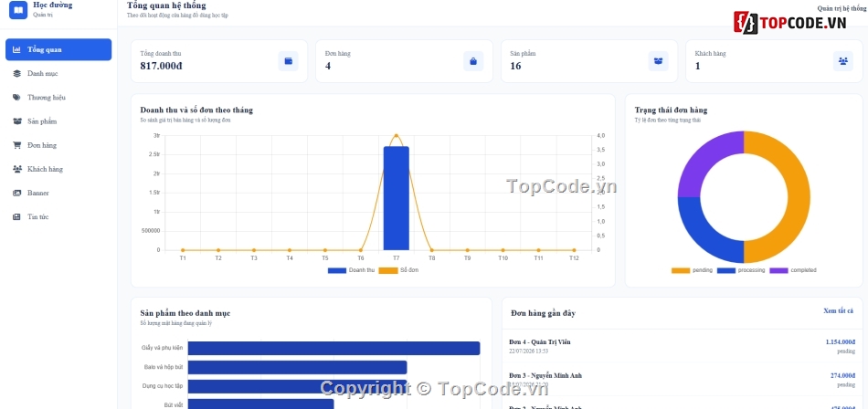Click the wallet icon on Tổng doanh thu card
The image size is (868, 409).
pyautogui.click(x=289, y=61)
